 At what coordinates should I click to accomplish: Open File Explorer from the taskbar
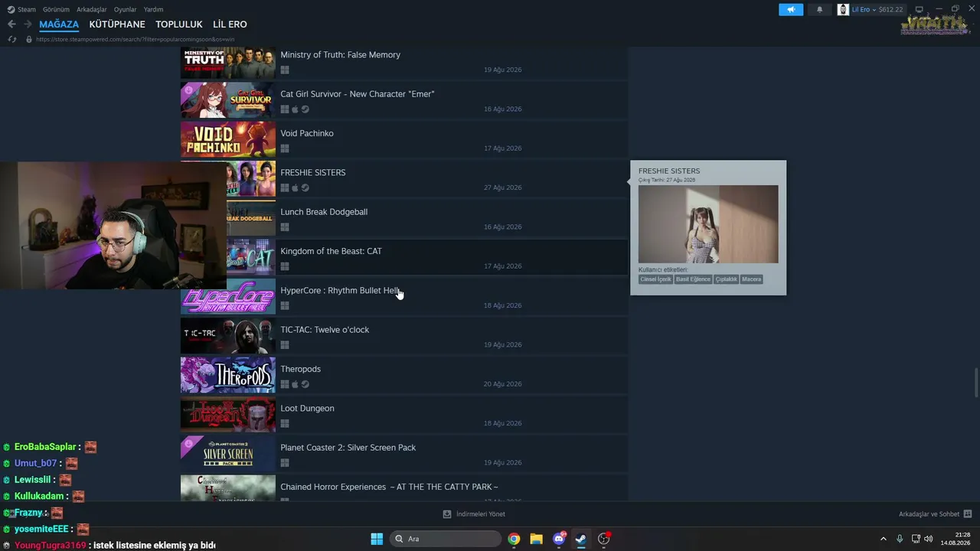[x=536, y=539]
